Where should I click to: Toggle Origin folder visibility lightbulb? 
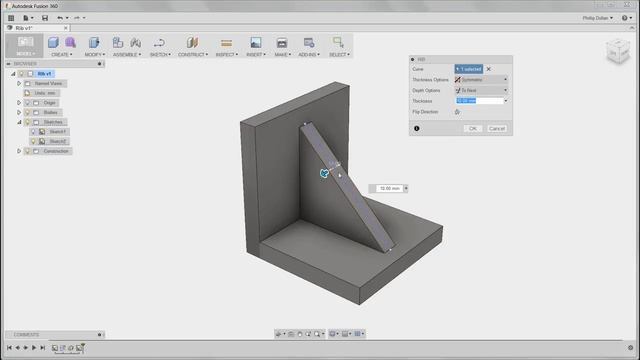tap(28, 102)
